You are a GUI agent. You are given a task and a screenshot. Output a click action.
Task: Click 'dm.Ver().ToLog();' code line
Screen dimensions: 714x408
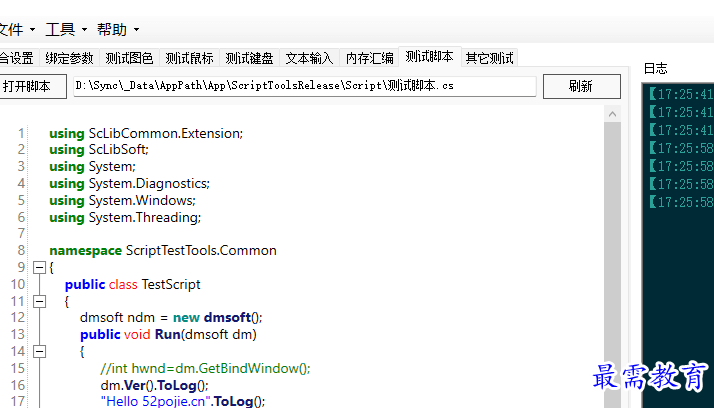coord(154,385)
